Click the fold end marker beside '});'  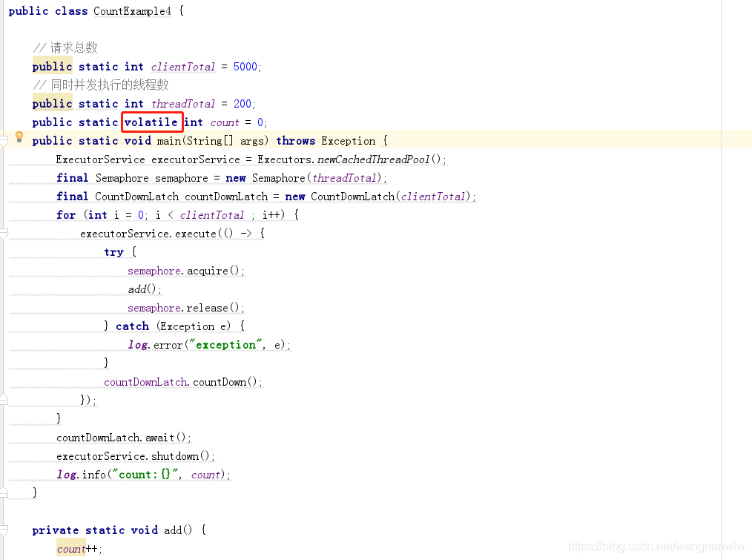(4, 400)
